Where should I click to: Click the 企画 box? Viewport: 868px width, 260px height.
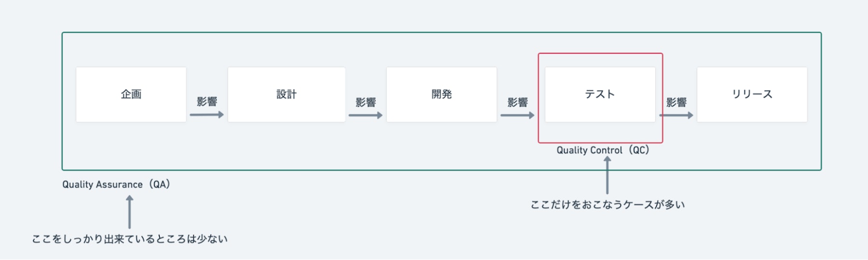pos(131,94)
